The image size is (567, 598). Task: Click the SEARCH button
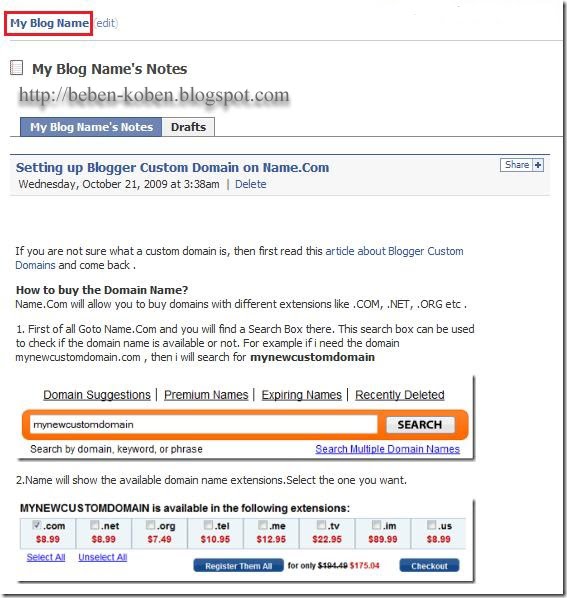pos(420,424)
